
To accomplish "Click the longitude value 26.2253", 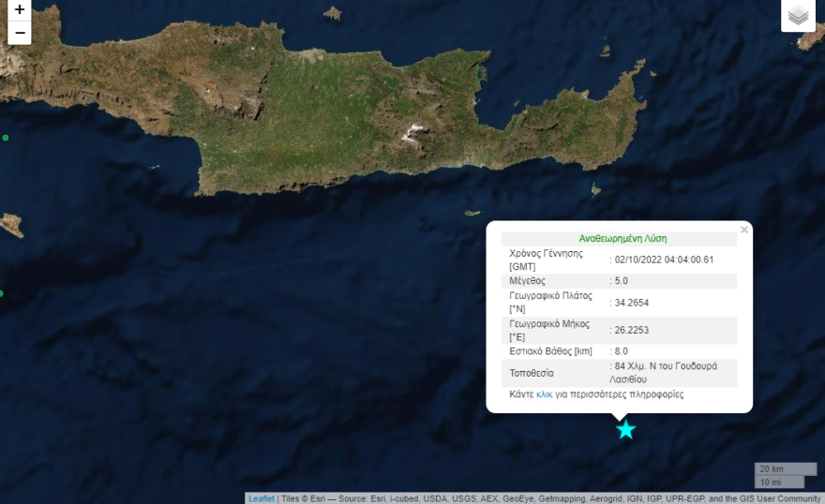I will point(632,331).
